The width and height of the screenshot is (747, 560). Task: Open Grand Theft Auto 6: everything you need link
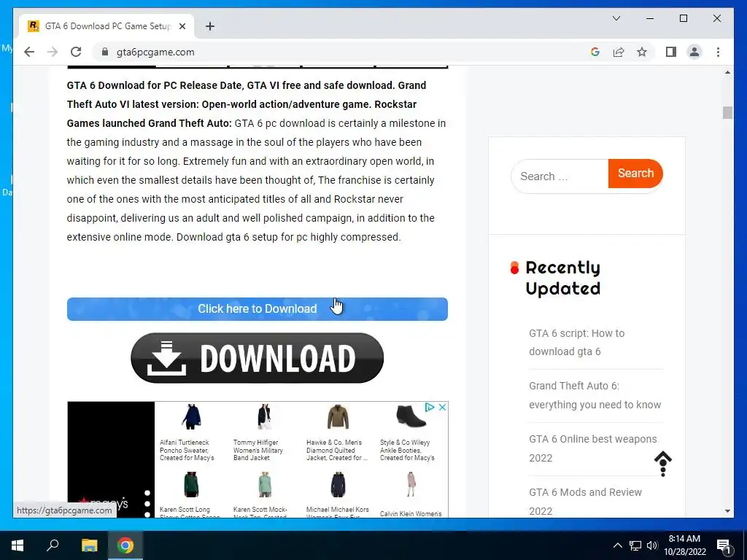tap(595, 395)
